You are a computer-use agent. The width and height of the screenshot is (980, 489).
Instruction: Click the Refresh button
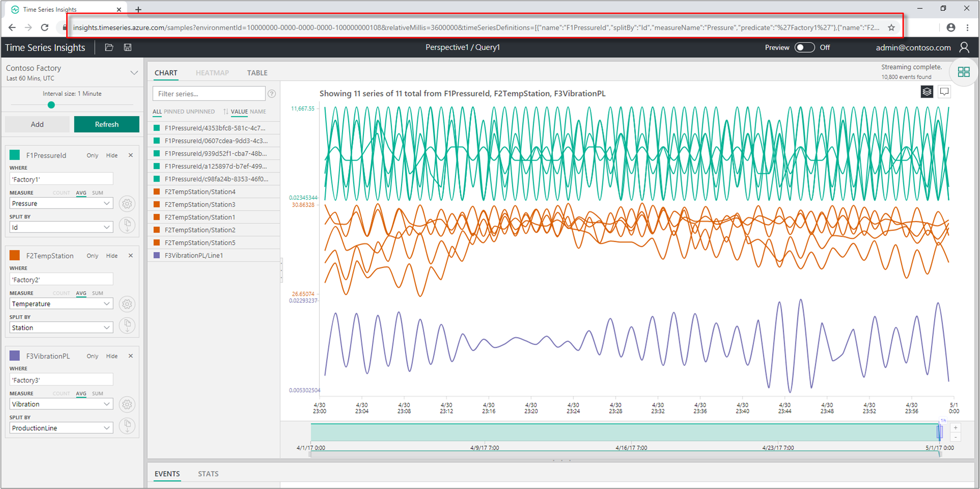[107, 124]
